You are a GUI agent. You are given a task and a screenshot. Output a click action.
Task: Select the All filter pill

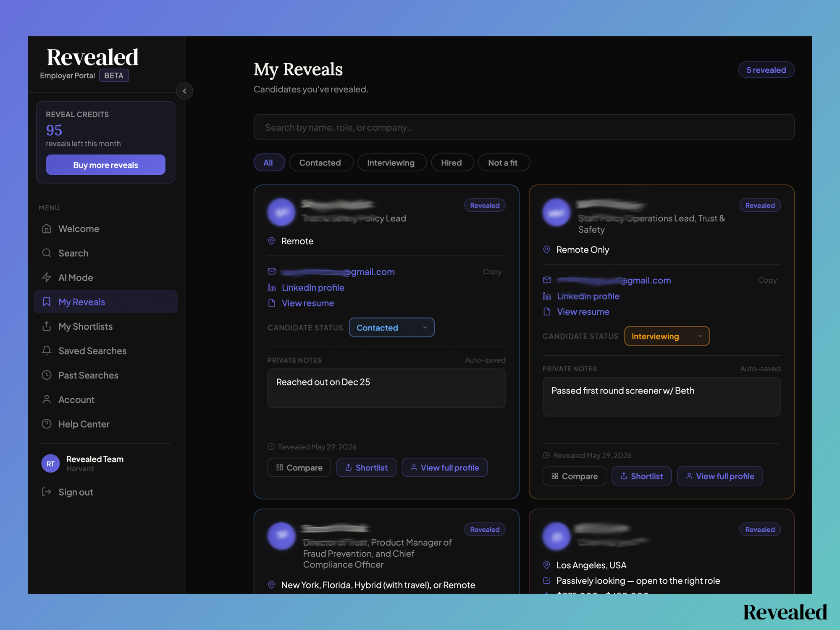[269, 163]
